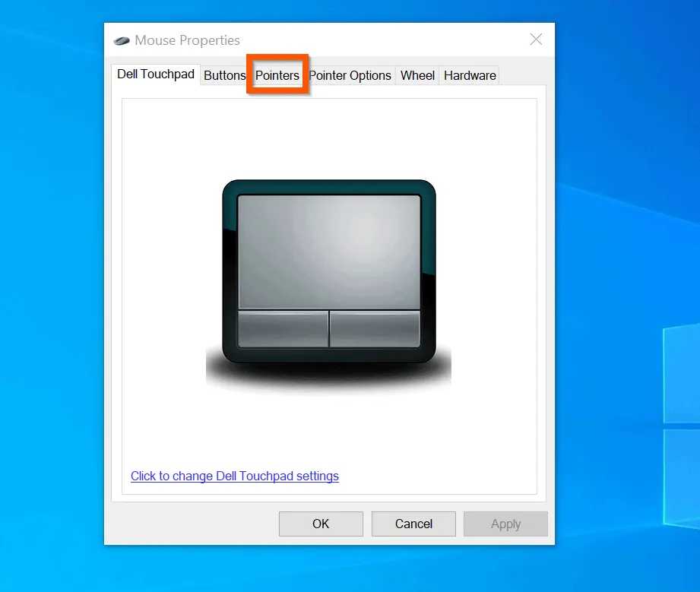Image resolution: width=700 pixels, height=592 pixels.
Task: Switch to the Buttons tab
Action: tap(225, 75)
